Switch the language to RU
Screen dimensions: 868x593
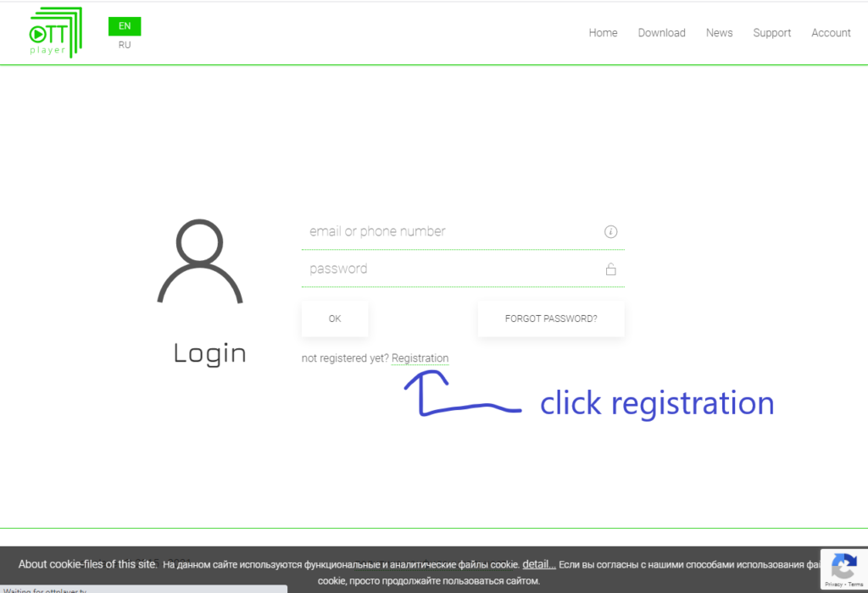pos(125,45)
